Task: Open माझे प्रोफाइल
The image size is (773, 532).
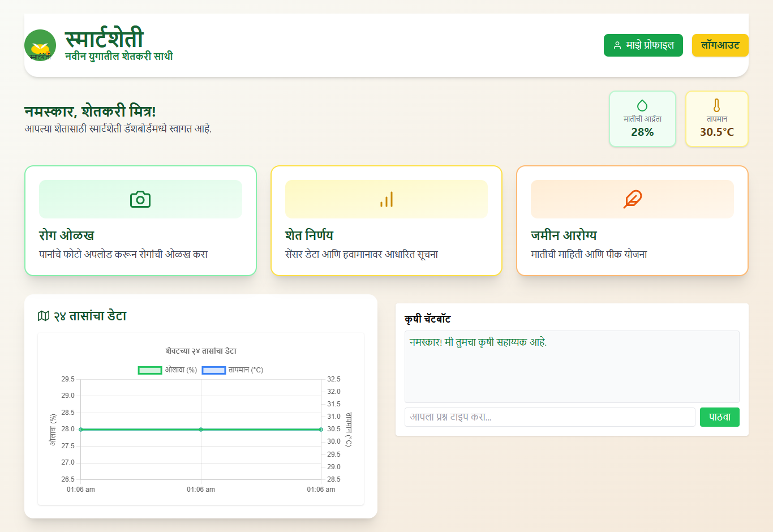Action: pyautogui.click(x=643, y=45)
